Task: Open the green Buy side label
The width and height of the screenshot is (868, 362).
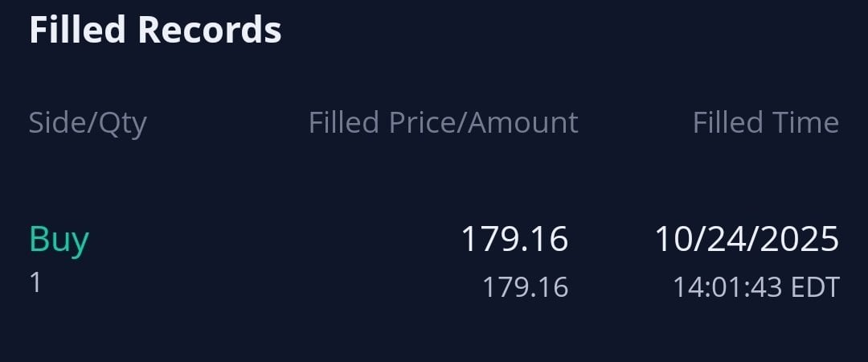Action: tap(59, 239)
